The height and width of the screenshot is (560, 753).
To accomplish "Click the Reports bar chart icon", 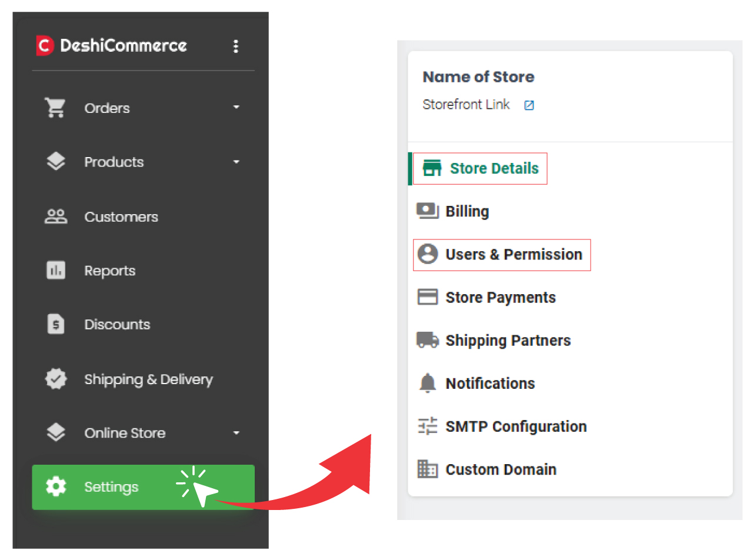I will (x=56, y=271).
